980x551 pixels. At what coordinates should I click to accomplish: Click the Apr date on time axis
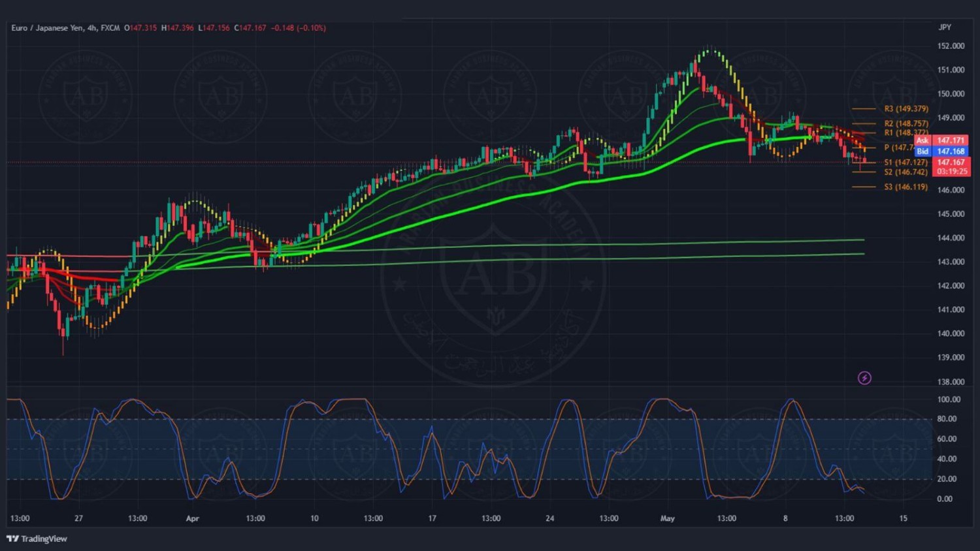coord(192,518)
